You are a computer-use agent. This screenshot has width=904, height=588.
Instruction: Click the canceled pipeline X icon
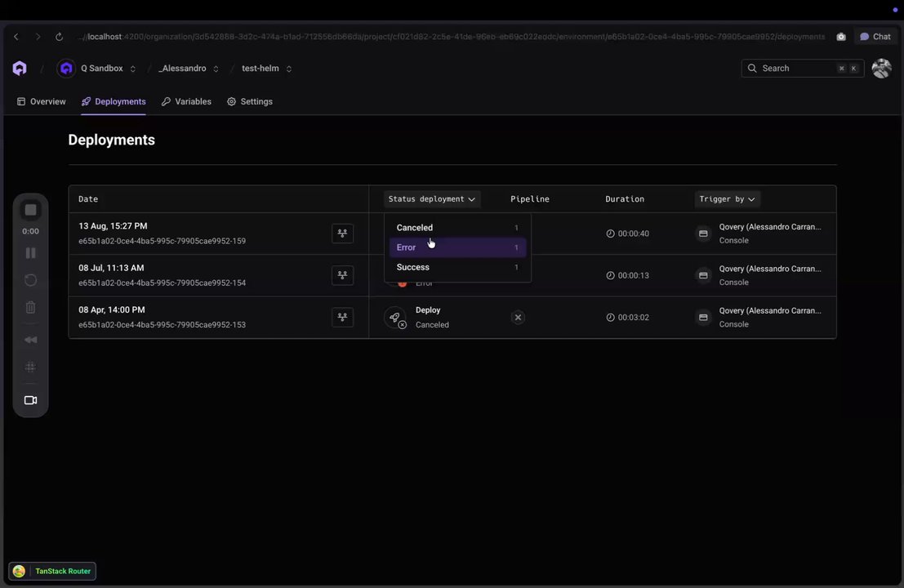[x=518, y=317]
